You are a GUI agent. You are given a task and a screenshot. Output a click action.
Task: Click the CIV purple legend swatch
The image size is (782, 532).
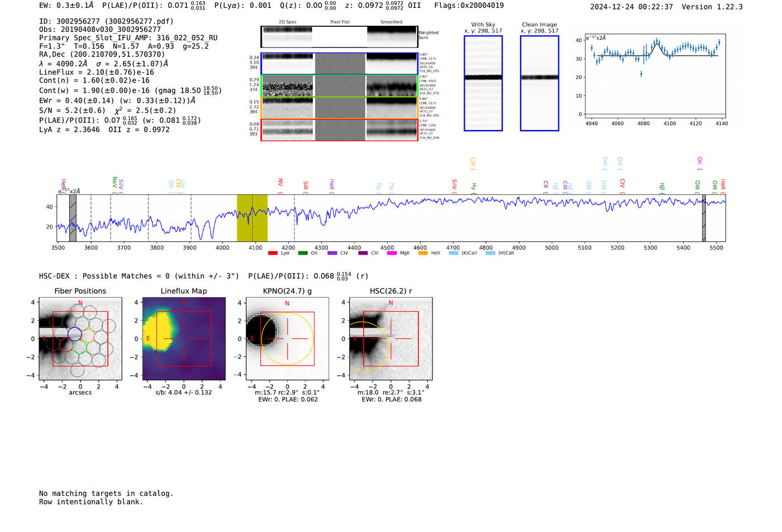(332, 253)
